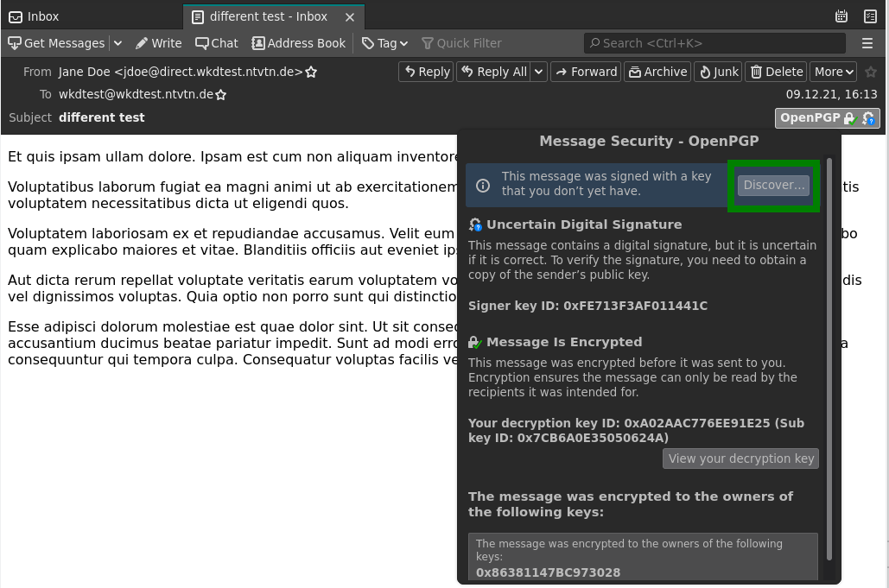
Task: Write a new message
Action: 158,43
